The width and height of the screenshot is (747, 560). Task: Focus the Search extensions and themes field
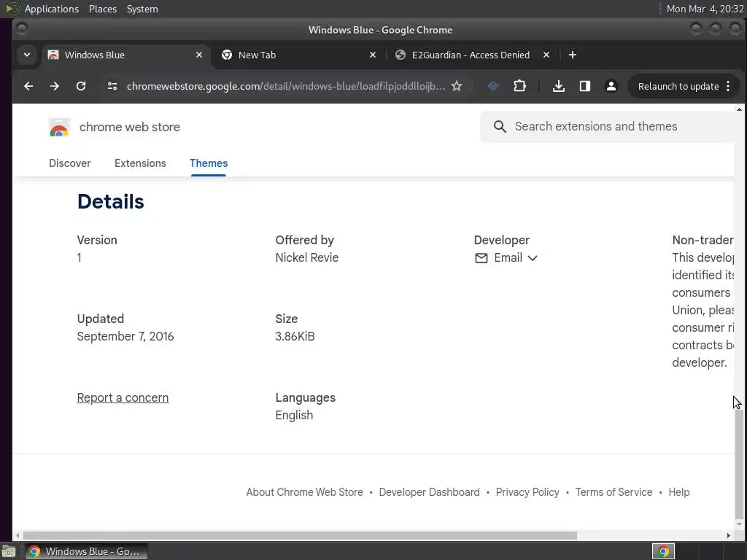608,127
